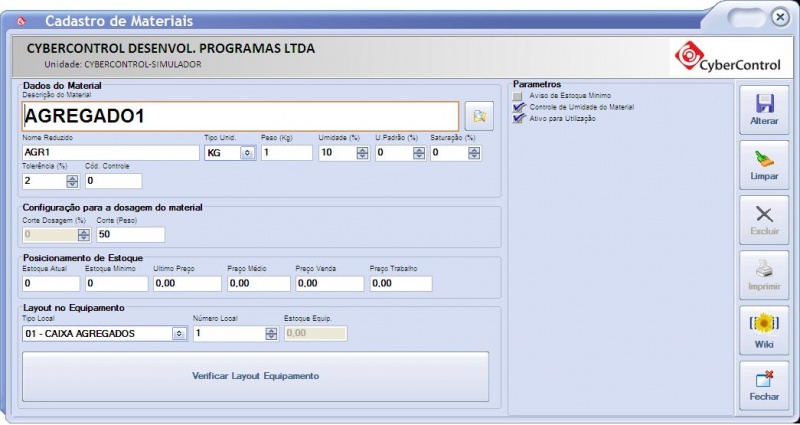Click the Estoque Atual field
This screenshot has width=800, height=425.
pyautogui.click(x=51, y=284)
